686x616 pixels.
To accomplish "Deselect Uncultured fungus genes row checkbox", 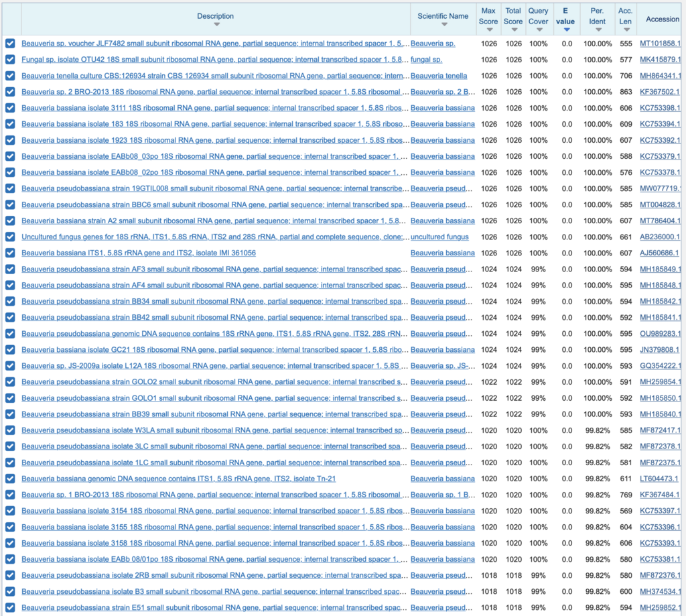I will [x=10, y=237].
